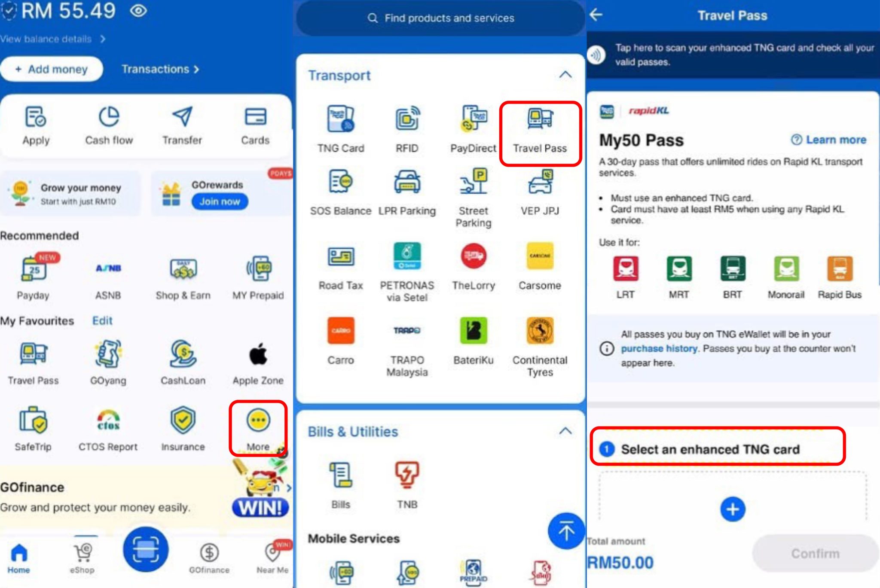
Task: Open SOS Balance service
Action: pos(341,193)
